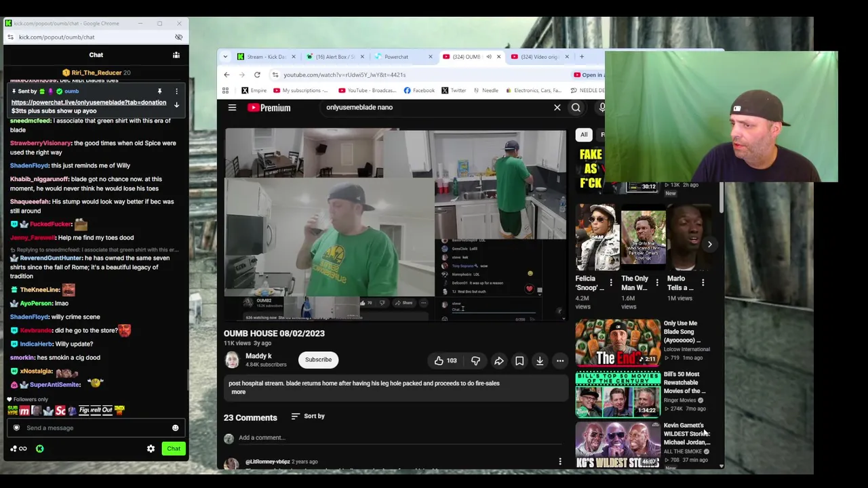868x488 pixels.
Task: Open the Needle bookmark
Action: [x=486, y=90]
